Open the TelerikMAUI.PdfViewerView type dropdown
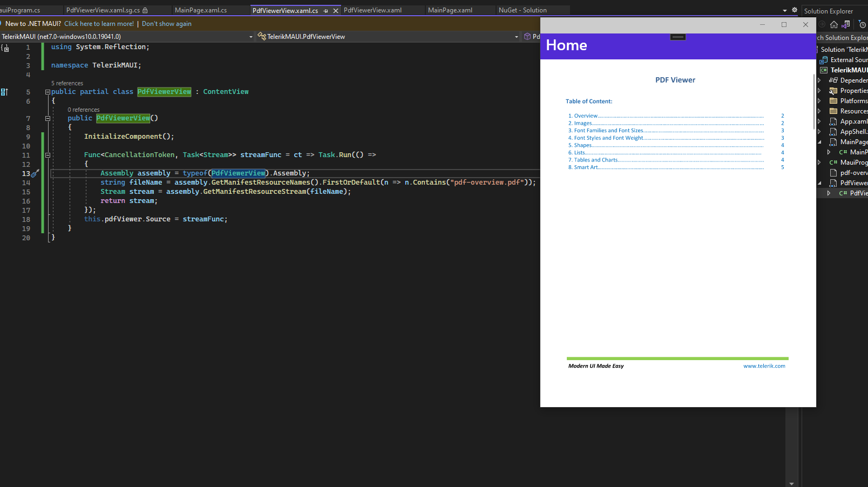 click(516, 37)
